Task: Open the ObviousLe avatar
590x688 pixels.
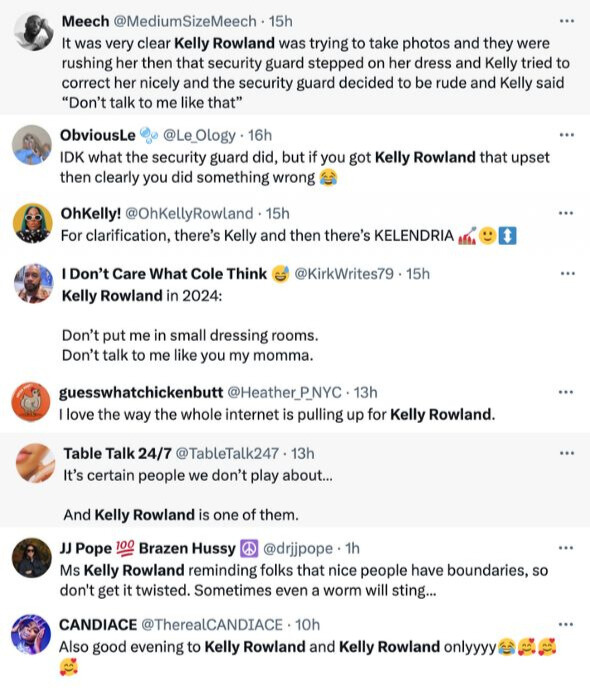Action: [x=32, y=145]
